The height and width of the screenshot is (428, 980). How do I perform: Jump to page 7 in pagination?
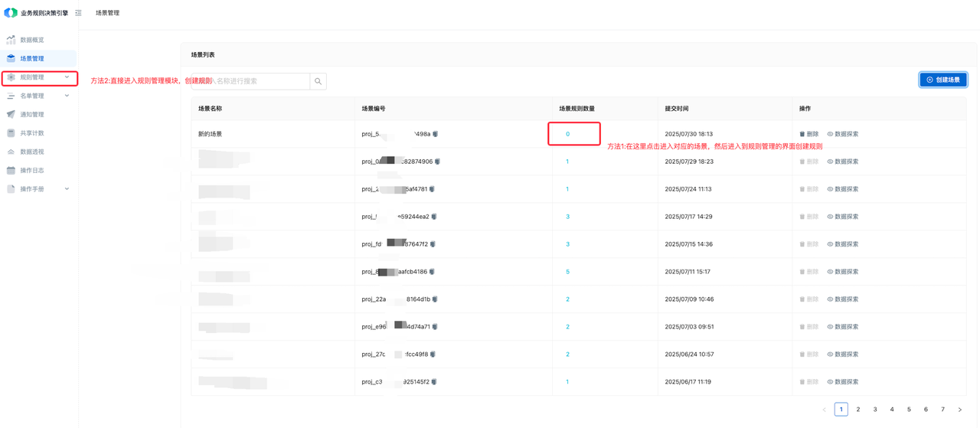click(942, 410)
